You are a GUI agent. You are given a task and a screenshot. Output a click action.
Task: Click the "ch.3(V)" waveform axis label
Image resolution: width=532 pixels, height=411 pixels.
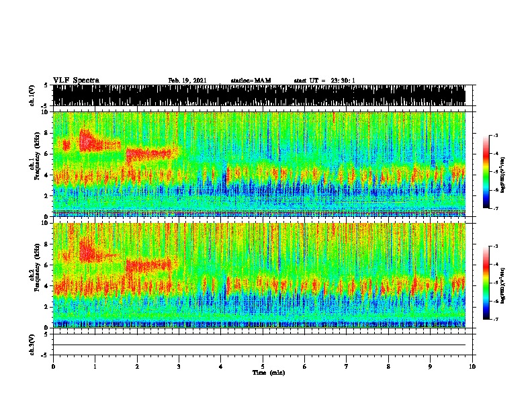[x=32, y=345]
